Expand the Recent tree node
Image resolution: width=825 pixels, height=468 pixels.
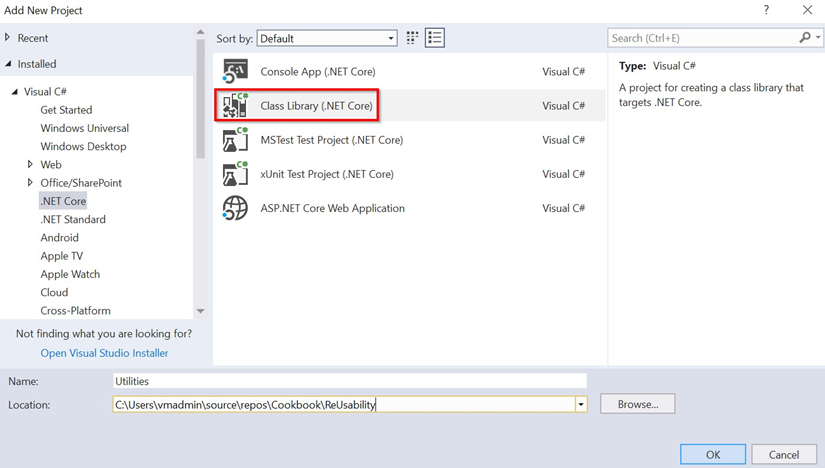click(x=9, y=38)
